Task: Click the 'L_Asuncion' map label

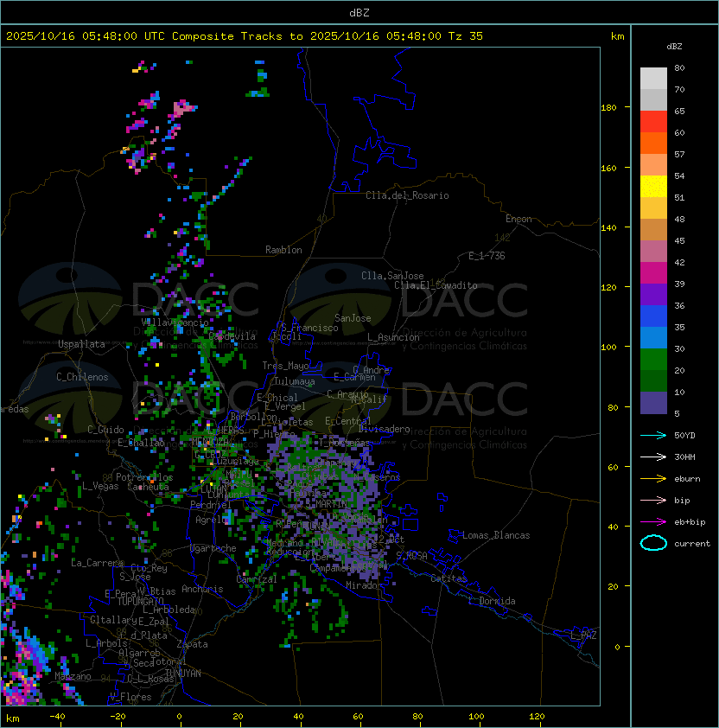Action: click(x=393, y=337)
